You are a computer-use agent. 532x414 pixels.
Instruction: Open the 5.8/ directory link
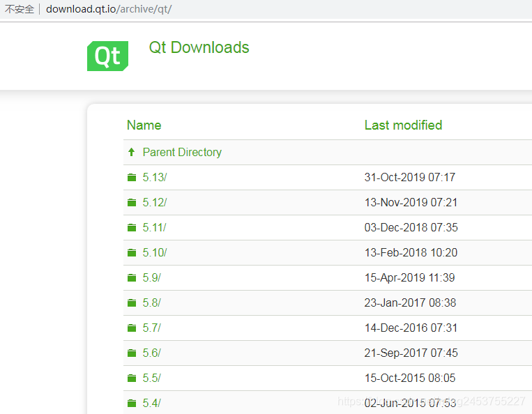tap(152, 302)
